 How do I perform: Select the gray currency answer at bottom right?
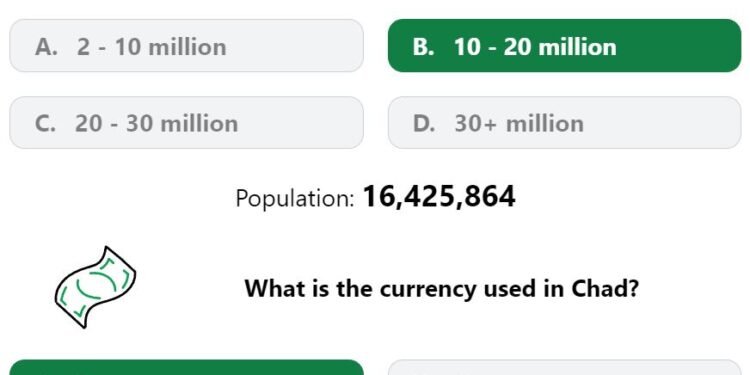pos(564,367)
